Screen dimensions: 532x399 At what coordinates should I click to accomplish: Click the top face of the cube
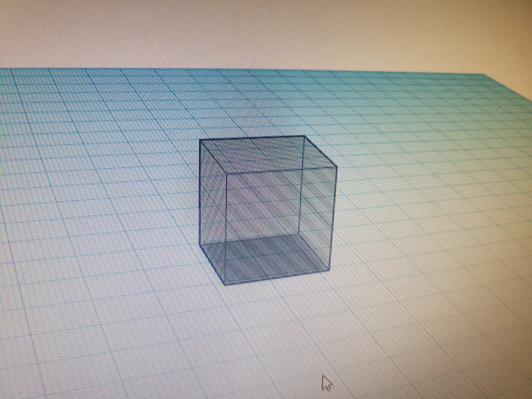click(x=268, y=154)
